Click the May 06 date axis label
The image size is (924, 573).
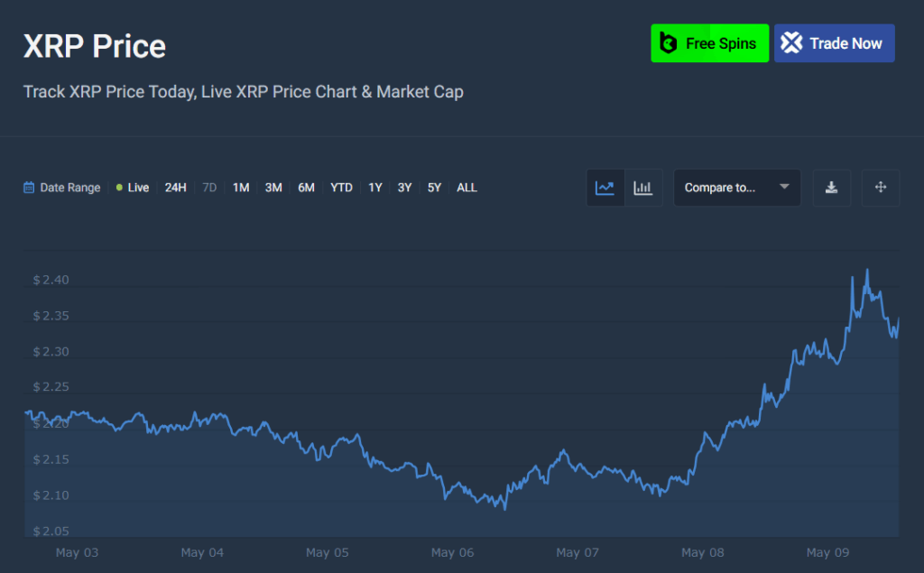(x=453, y=552)
